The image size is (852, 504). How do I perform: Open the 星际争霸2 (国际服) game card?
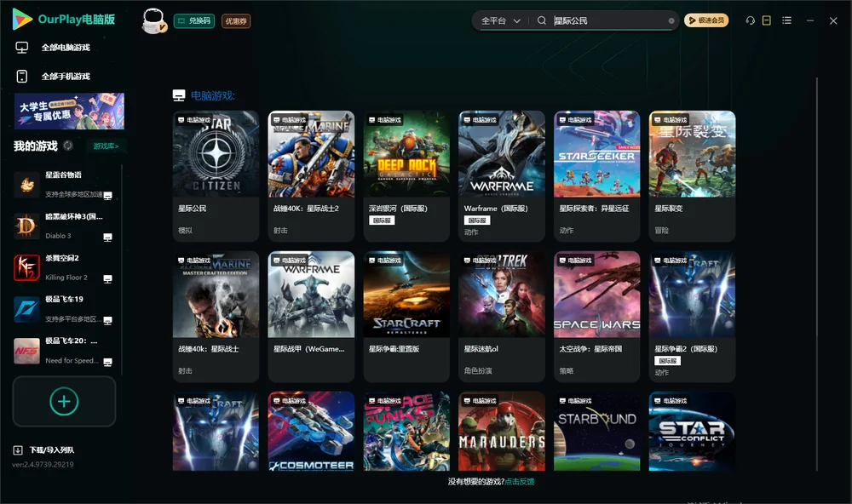tap(692, 317)
